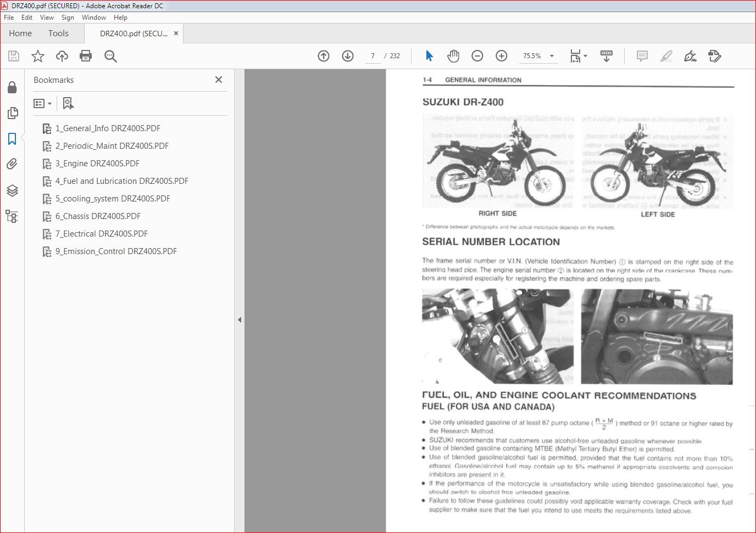Open Attachments paperclip panel
This screenshot has width=756, height=533.
point(12,164)
